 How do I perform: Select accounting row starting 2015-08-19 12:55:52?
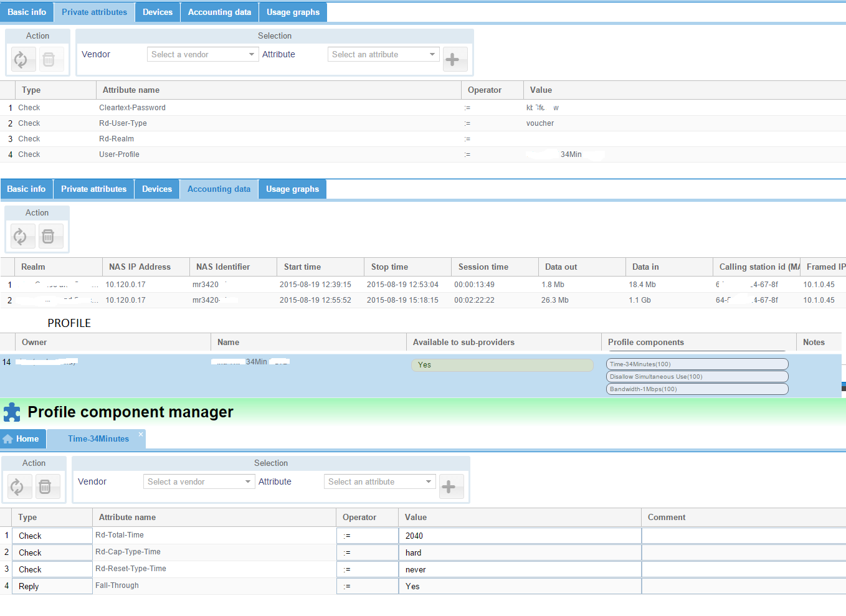(x=423, y=300)
